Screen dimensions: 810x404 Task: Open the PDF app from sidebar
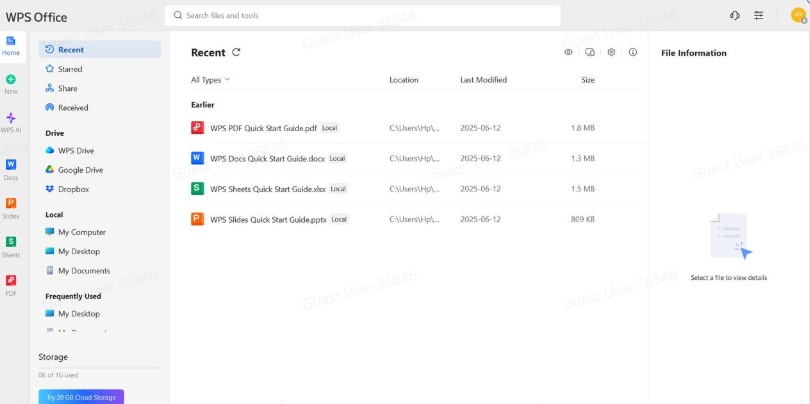click(11, 282)
